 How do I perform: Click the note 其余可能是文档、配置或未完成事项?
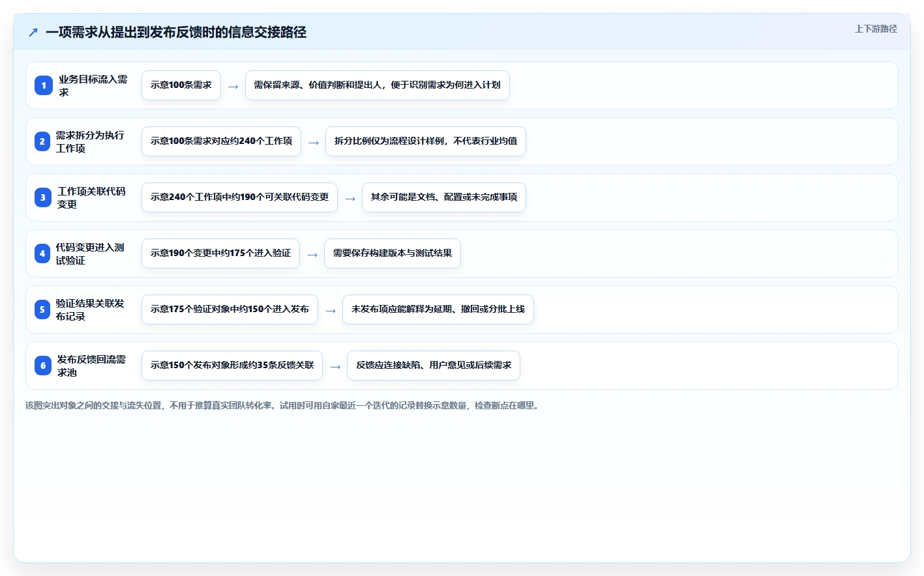pos(444,197)
